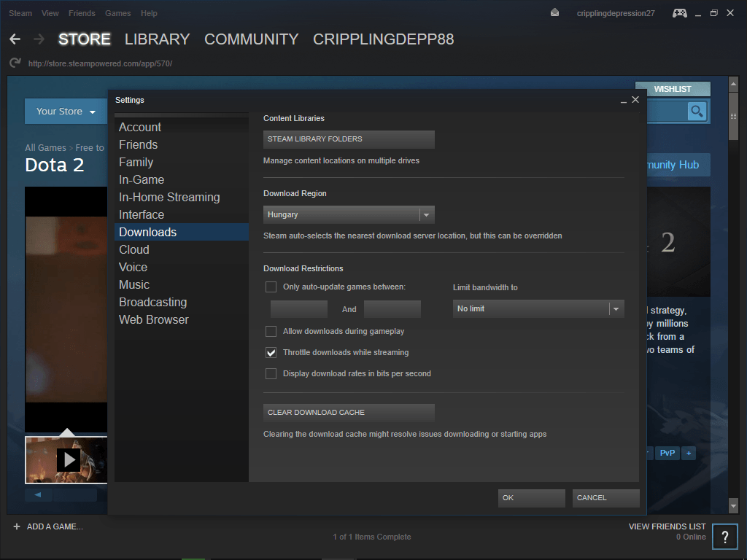Viewport: 747px width, 560px height.
Task: Click the All Games breadcrumb link
Action: coord(45,147)
